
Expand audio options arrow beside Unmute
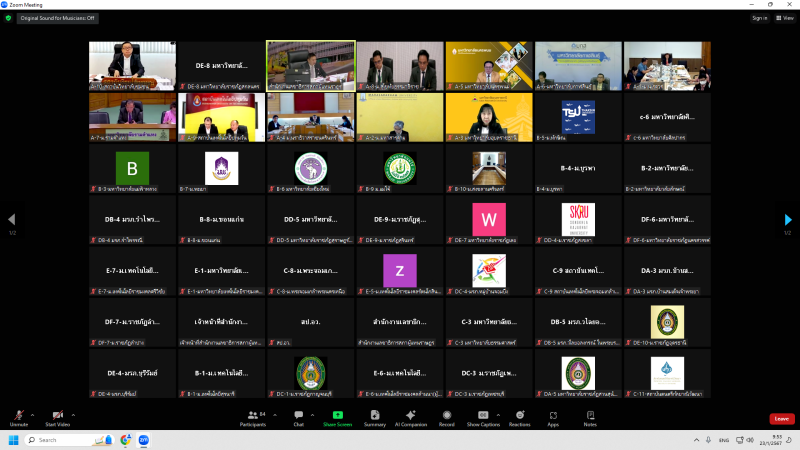32,413
